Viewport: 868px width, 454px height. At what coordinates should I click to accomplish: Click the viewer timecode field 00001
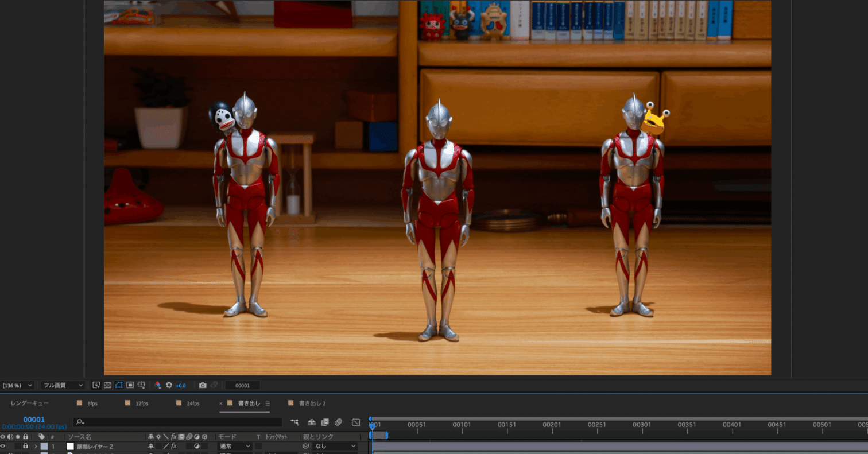(242, 385)
